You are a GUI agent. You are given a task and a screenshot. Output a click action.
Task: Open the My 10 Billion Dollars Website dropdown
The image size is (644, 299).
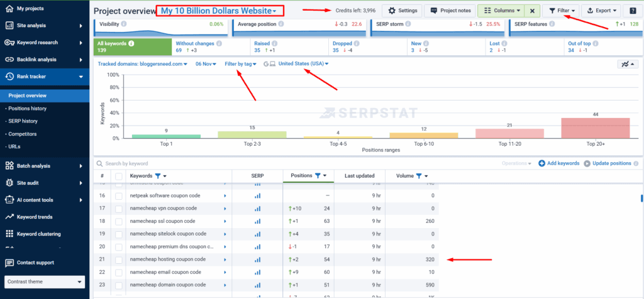coord(219,11)
